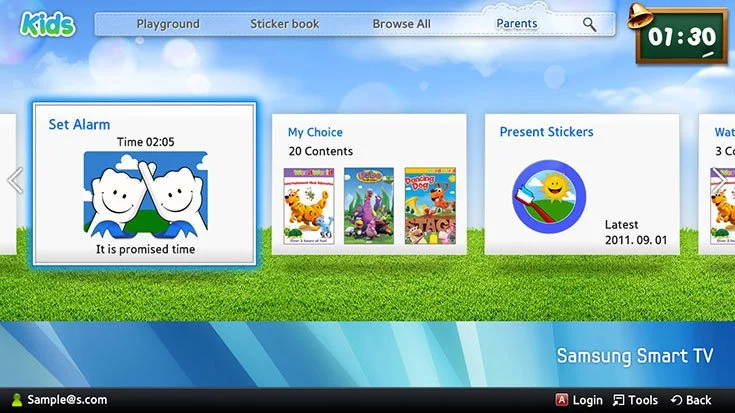The width and height of the screenshot is (735, 413).
Task: Click the Back label
Action: click(x=698, y=400)
